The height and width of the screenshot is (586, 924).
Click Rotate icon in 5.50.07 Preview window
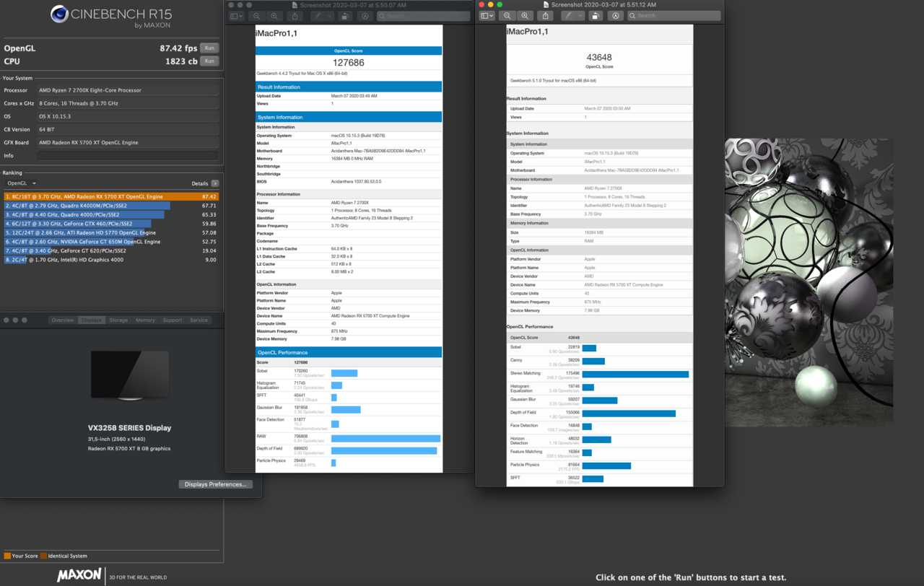click(x=345, y=16)
